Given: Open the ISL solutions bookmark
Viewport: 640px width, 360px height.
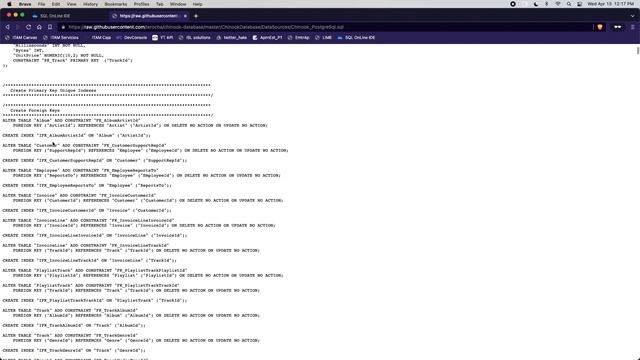Looking at the screenshot, I should (x=194, y=38).
